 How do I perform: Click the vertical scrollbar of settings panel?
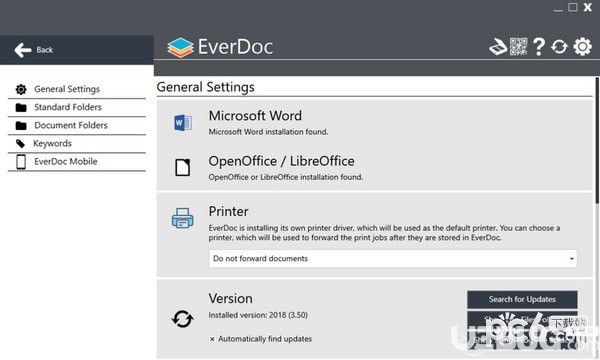597,141
